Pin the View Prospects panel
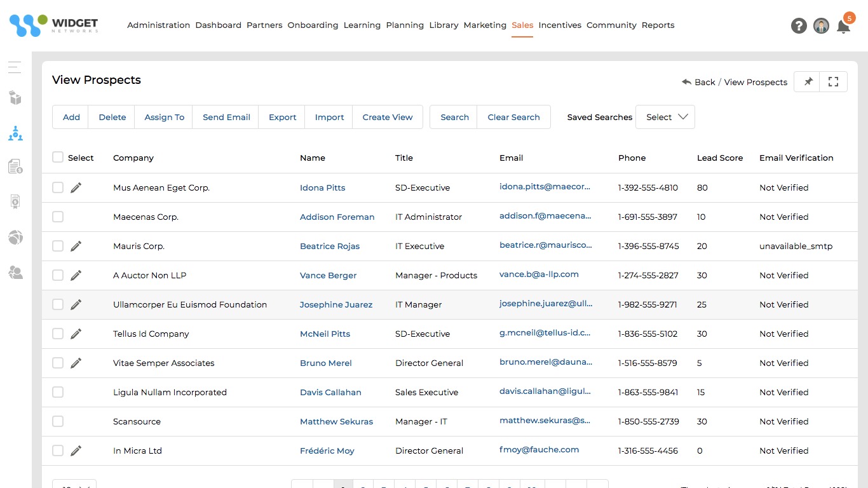 pos(808,82)
